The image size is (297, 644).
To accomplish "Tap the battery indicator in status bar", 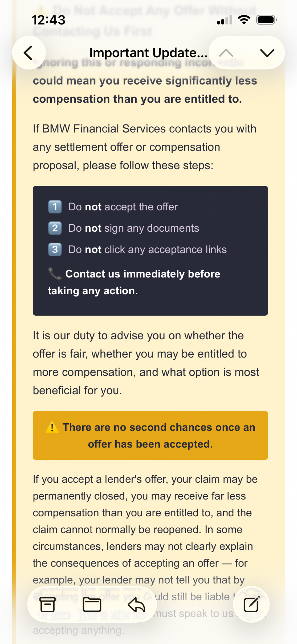I will [x=266, y=20].
